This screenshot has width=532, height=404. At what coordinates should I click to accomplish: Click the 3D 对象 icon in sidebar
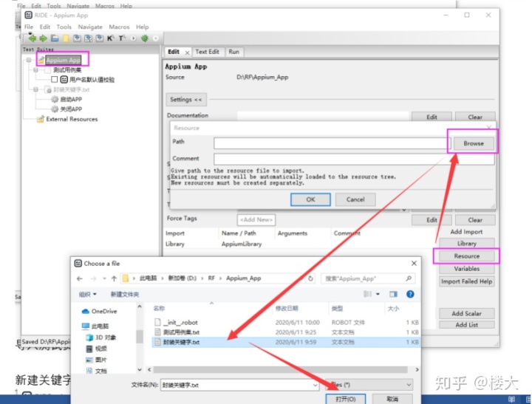[x=89, y=338]
